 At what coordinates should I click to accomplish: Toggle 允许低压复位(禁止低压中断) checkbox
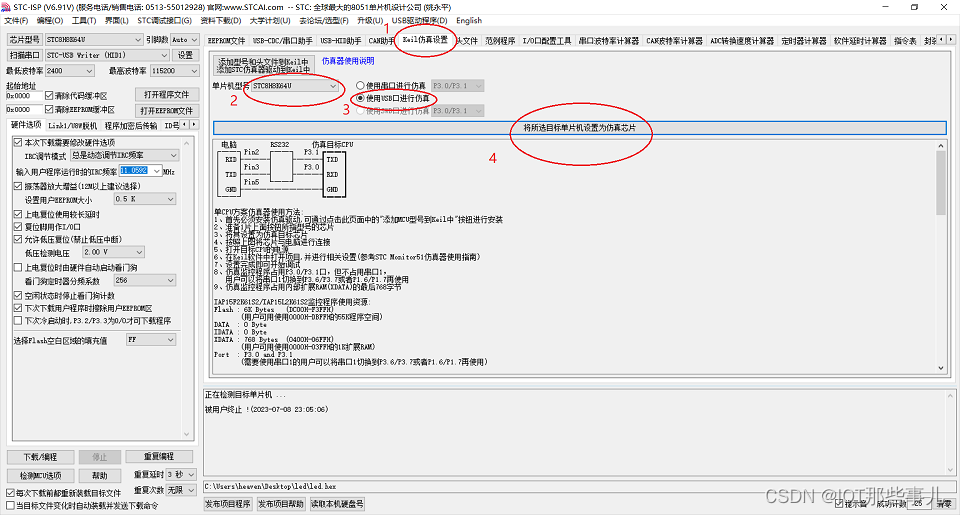18,239
